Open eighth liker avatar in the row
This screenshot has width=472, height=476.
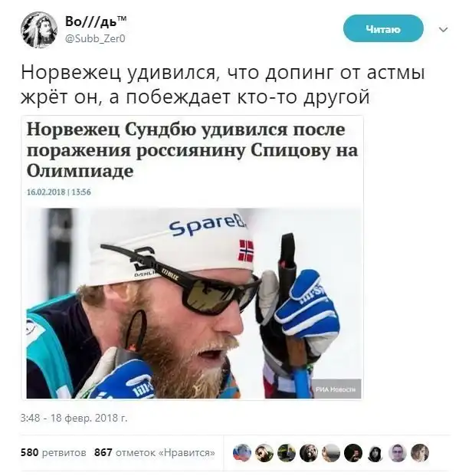click(398, 453)
